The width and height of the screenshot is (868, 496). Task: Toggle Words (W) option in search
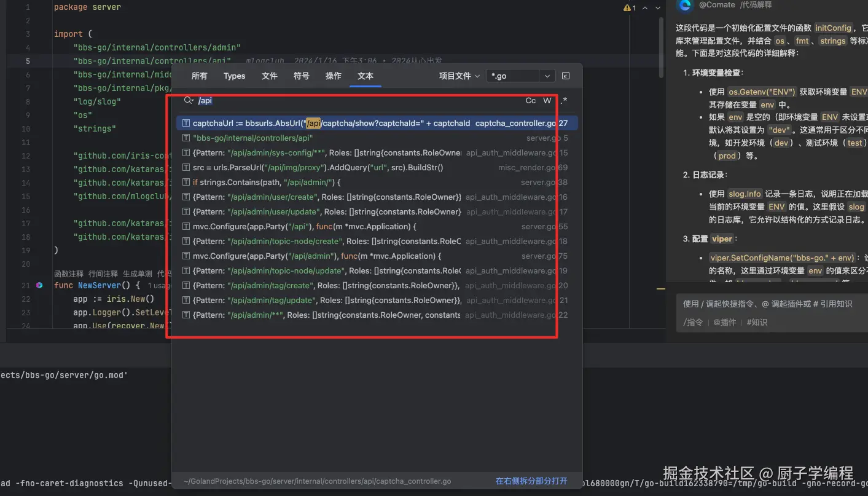[x=547, y=101]
